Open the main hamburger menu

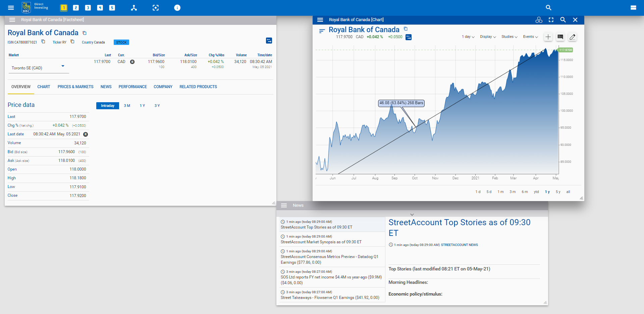coord(11,8)
